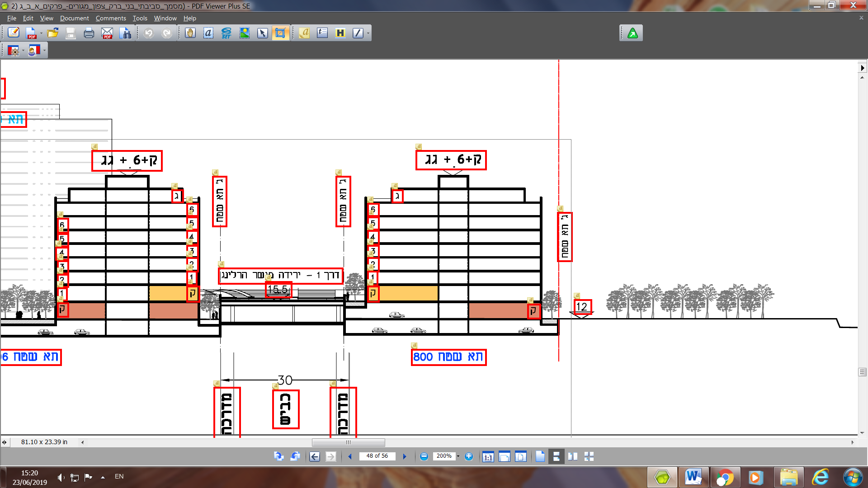Open the Find binoculars tool
Viewport: 868px width, 488px height.
[125, 33]
